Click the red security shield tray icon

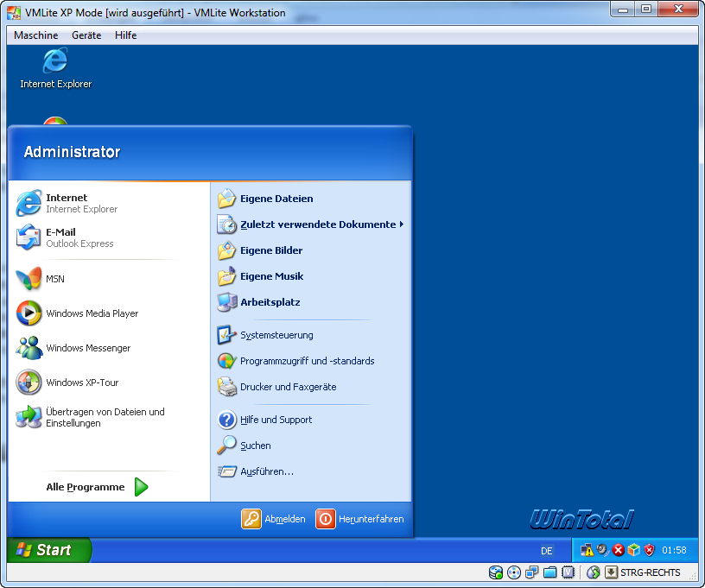tap(649, 550)
